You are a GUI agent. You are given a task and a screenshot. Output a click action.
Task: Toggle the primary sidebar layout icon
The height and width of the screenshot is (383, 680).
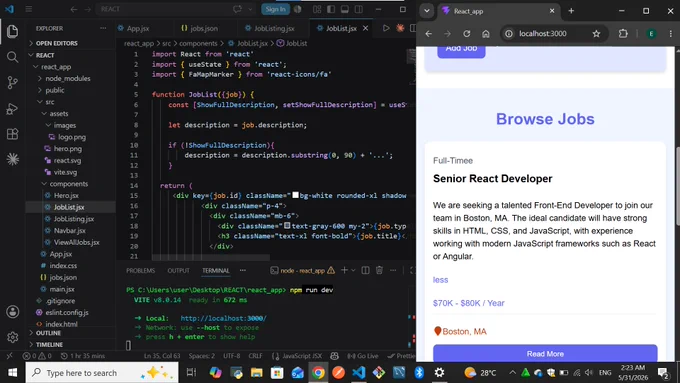tap(331, 9)
